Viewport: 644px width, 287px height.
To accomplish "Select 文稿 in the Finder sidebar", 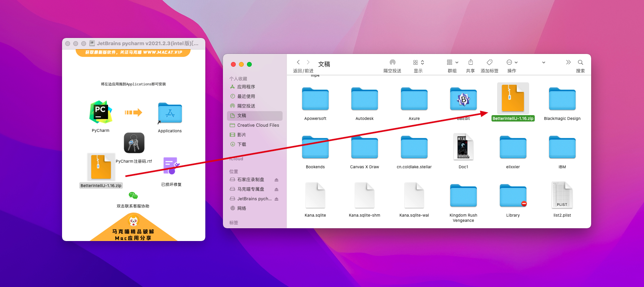I will tap(255, 116).
